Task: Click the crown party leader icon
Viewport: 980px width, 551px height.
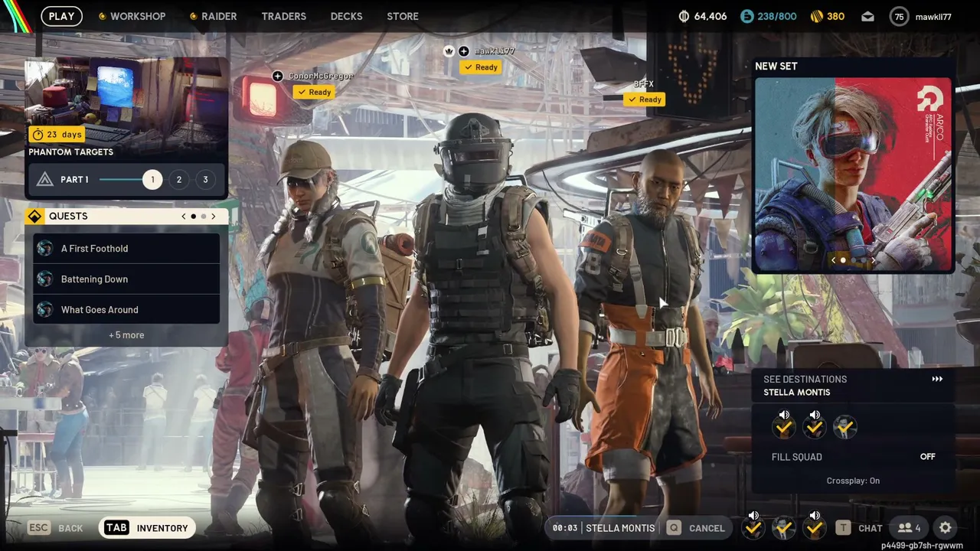Action: click(x=449, y=51)
